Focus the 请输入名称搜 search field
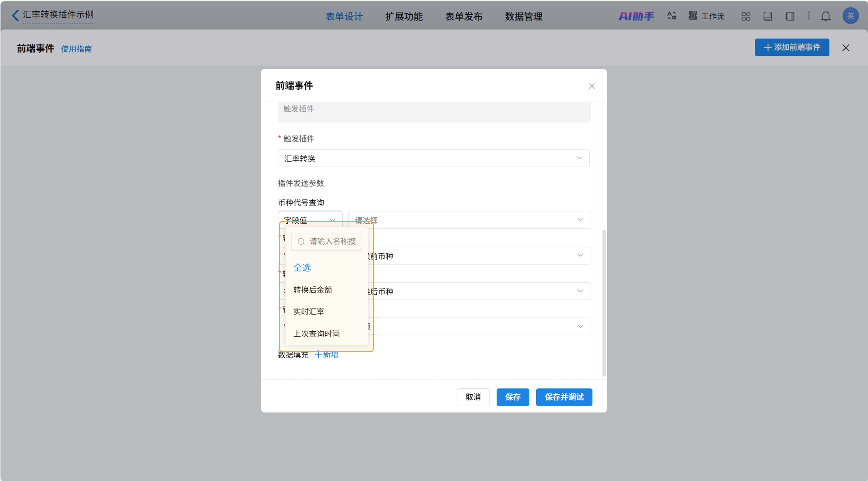Viewport: 868px width, 481px height. tap(332, 242)
